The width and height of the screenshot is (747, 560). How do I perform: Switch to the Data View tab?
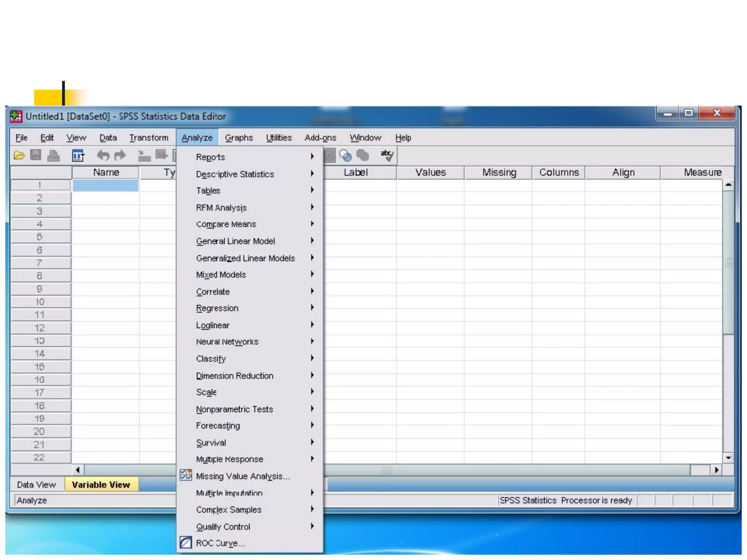(x=36, y=485)
